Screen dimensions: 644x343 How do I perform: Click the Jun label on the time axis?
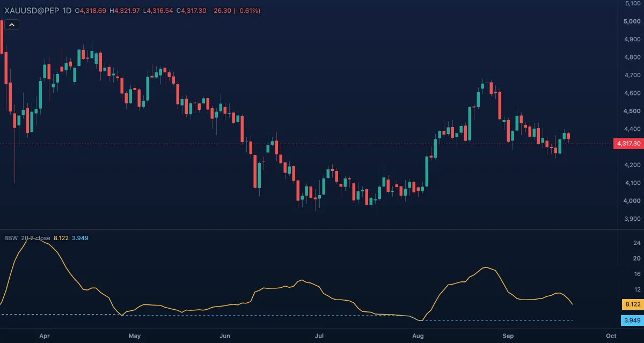click(225, 336)
